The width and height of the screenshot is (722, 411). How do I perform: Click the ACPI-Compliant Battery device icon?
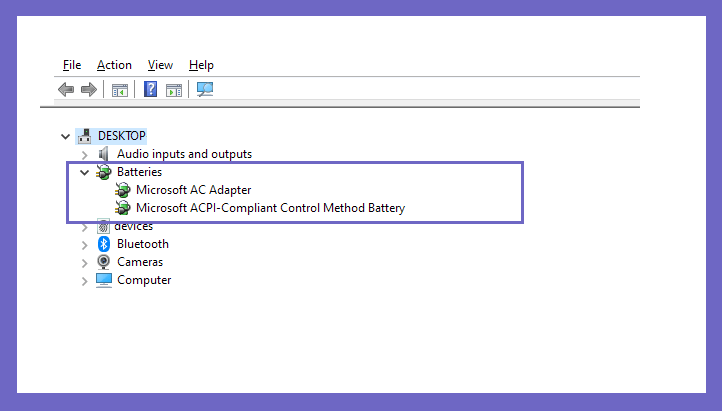click(122, 208)
